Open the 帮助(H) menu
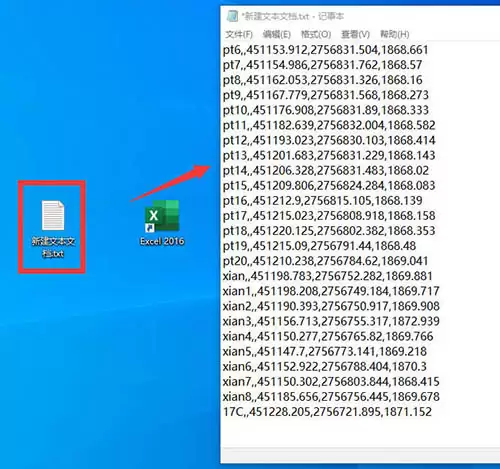This screenshot has width=500, height=469. 395,34
